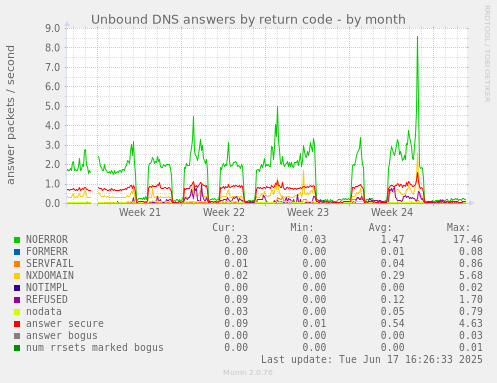497x383 pixels.
Task: Click the answer packets / second axis title
Action: click(x=11, y=115)
